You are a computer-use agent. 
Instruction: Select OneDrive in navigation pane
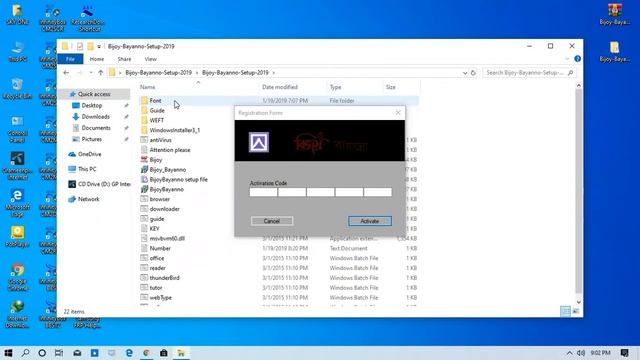[89, 154]
